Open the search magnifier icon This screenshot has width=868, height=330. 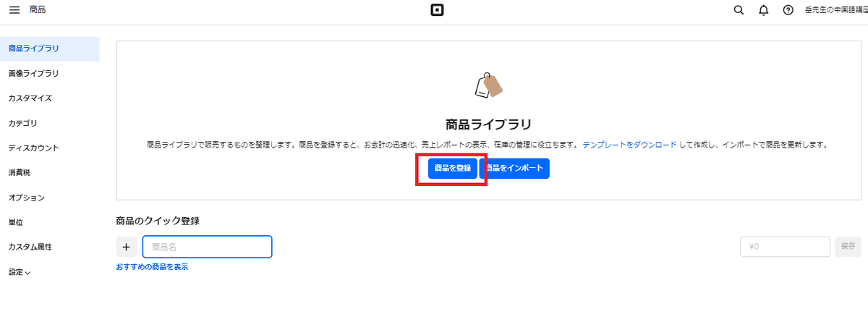point(739,10)
